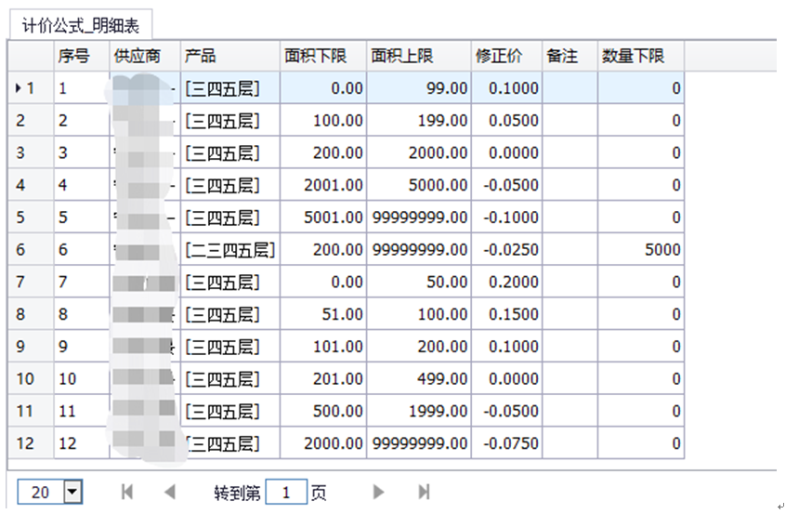Sort by the 序号 column header
Screen dimensions: 812x514
click(81, 56)
